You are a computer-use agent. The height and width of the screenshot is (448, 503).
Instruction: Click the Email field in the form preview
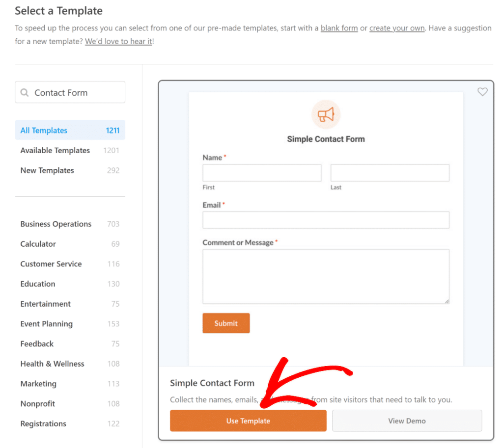click(326, 220)
